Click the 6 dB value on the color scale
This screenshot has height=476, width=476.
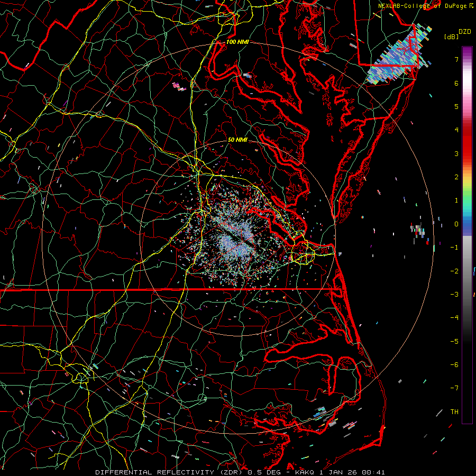(456, 83)
